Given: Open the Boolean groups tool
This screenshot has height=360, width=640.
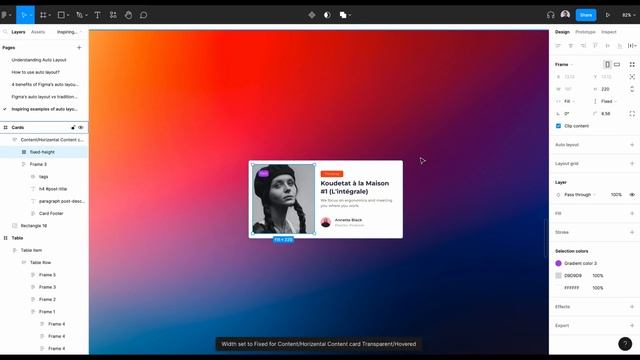Looking at the screenshot, I should tap(343, 15).
